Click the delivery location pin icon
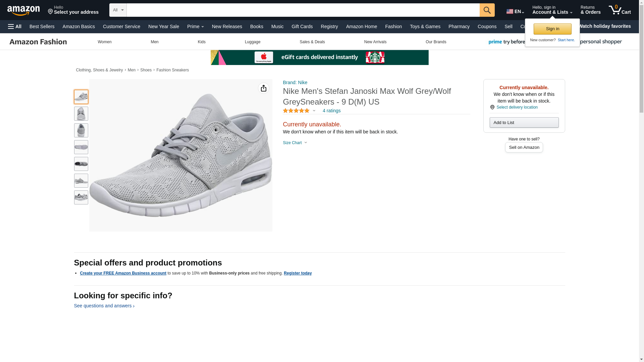644x362 pixels. 492,107
